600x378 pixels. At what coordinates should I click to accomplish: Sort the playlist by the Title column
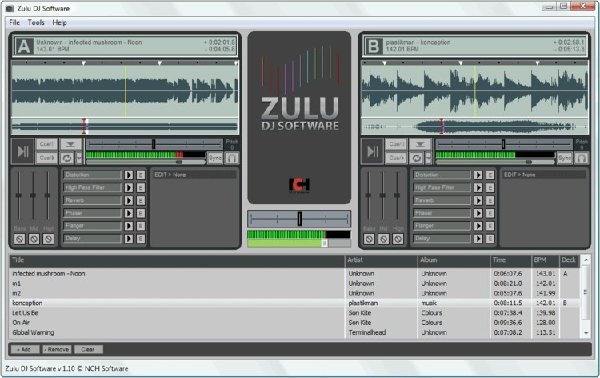177,261
